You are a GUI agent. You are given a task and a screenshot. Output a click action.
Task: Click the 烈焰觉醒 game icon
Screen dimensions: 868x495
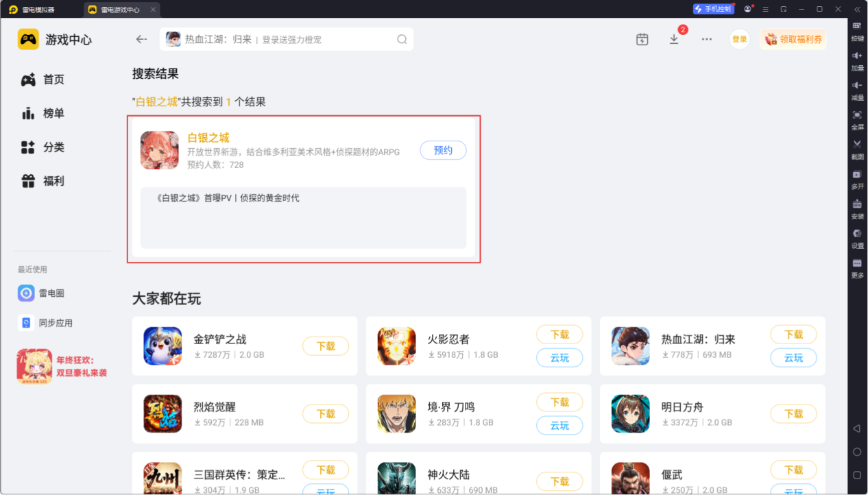pyautogui.click(x=162, y=414)
